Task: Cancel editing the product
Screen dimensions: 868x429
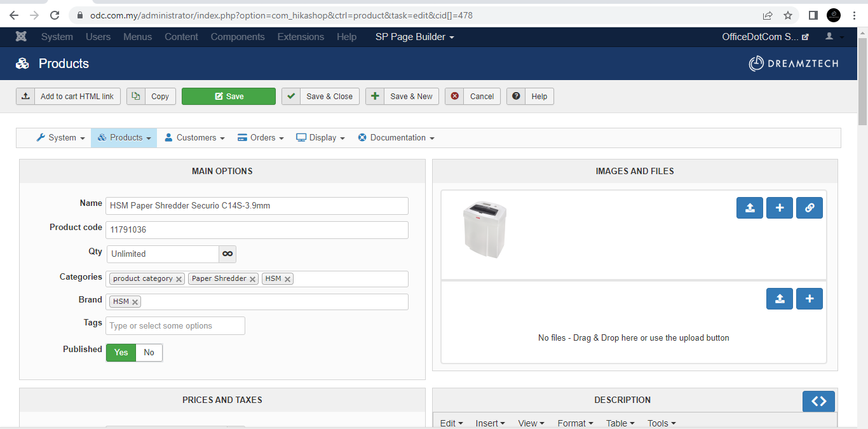Action: (x=473, y=96)
